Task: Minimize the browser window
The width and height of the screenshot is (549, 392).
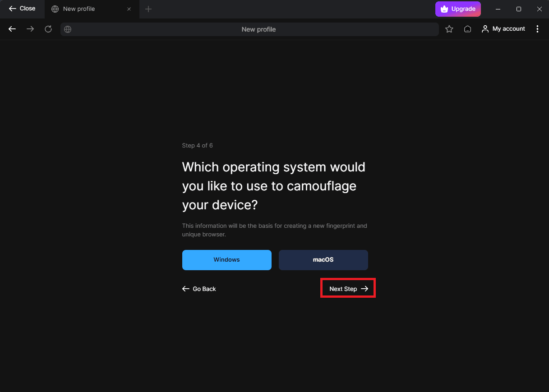Action: pyautogui.click(x=498, y=9)
